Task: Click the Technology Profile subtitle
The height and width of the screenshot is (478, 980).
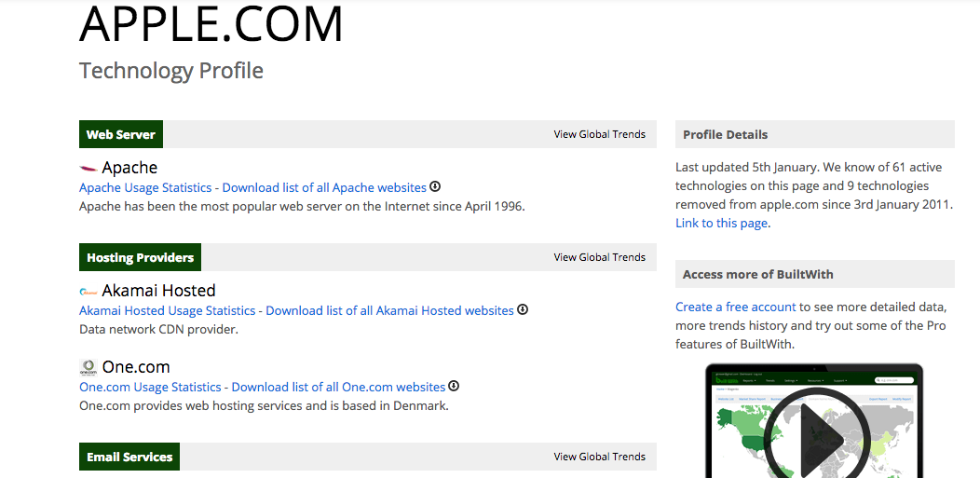Action: pyautogui.click(x=171, y=71)
